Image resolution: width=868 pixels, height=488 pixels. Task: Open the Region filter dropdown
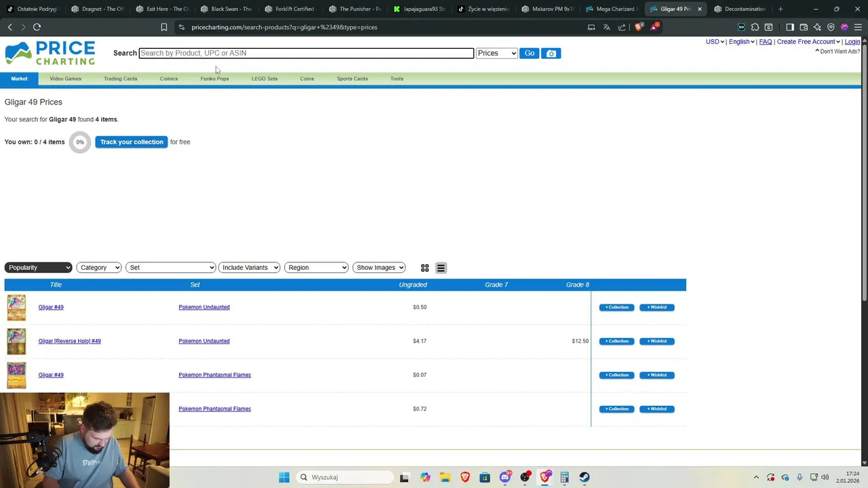[x=316, y=268]
